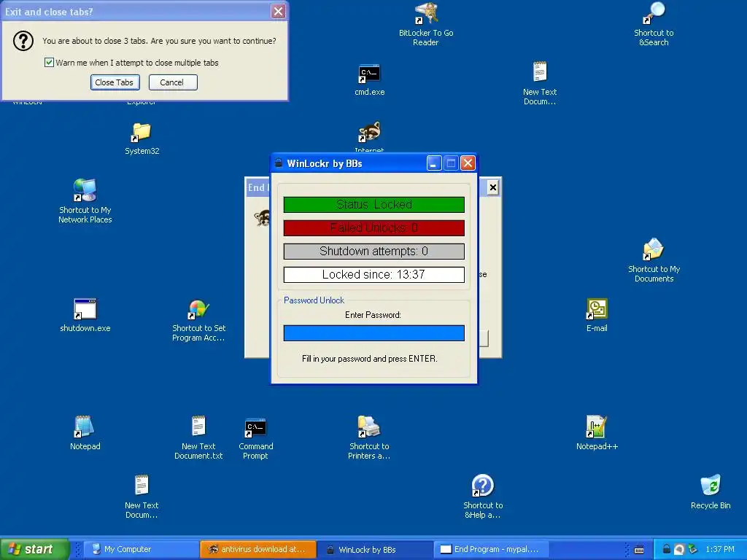This screenshot has height=560, width=747.
Task: Close the Exit and close tabs dialog
Action: [x=278, y=12]
